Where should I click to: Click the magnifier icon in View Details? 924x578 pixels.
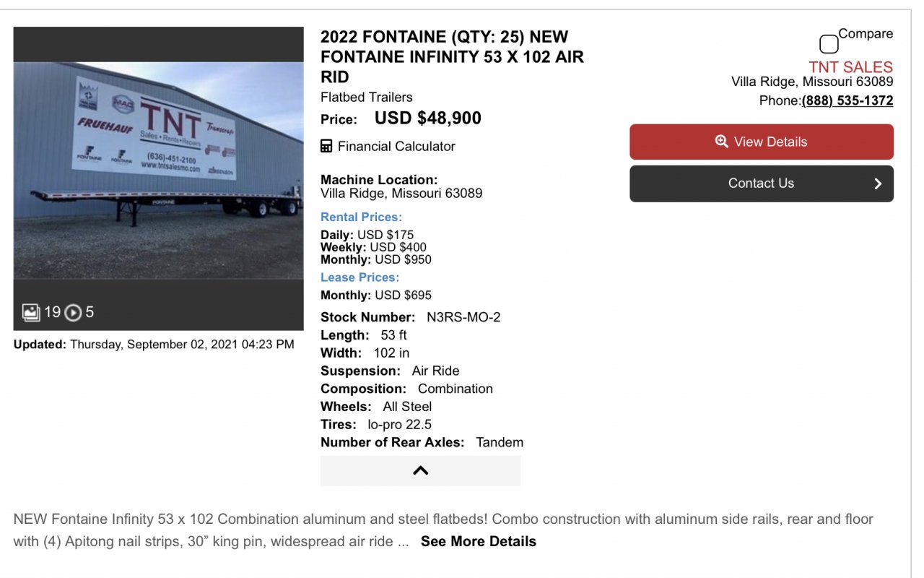pos(721,142)
